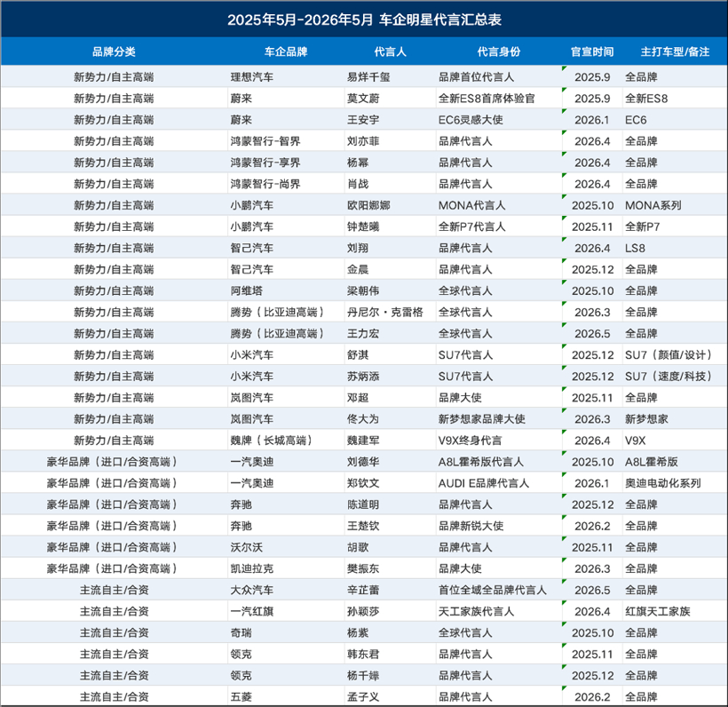The width and height of the screenshot is (728, 707).
Task: Click the cell SU7（速度/科技）
Action: (669, 377)
